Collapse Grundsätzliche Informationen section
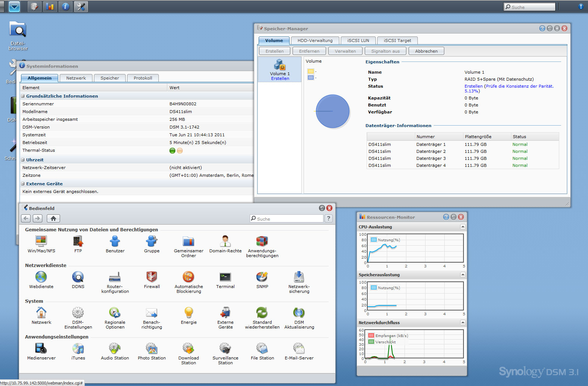This screenshot has width=588, height=386. point(23,96)
